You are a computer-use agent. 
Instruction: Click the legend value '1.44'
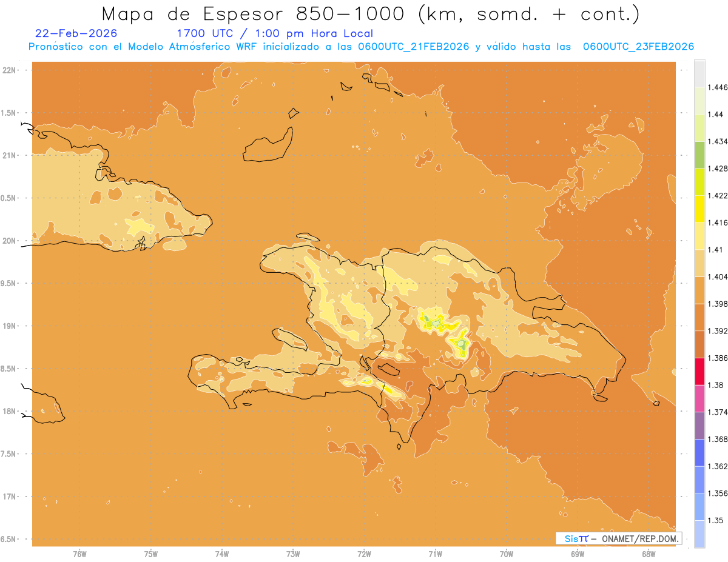click(x=715, y=114)
